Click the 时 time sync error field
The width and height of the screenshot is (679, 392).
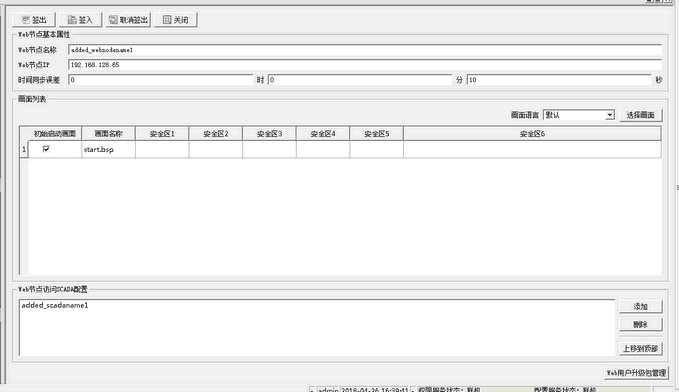[x=161, y=80]
